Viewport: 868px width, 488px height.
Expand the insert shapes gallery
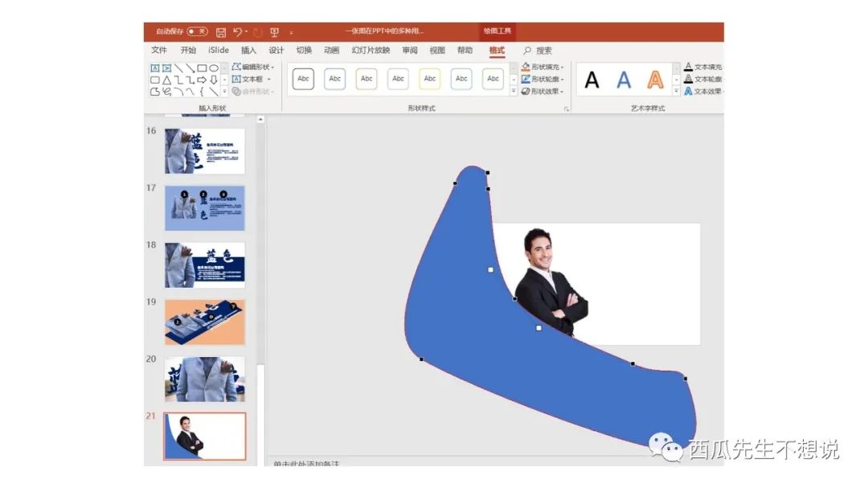coord(224,92)
